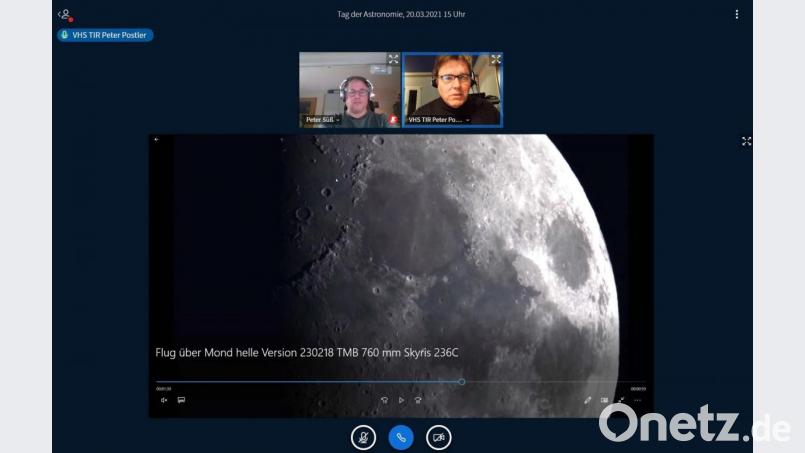This screenshot has width=805, height=453.
Task: Click the mini view icon in player
Action: tap(604, 400)
